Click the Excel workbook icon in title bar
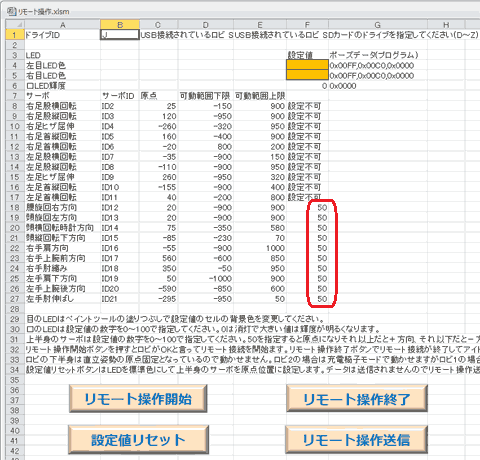 [x=11, y=11]
